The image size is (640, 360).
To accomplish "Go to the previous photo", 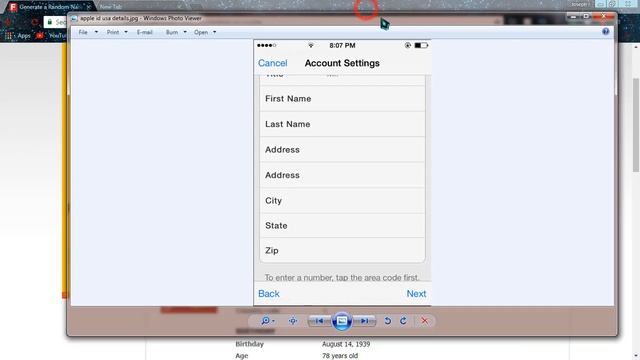I will tap(319, 321).
